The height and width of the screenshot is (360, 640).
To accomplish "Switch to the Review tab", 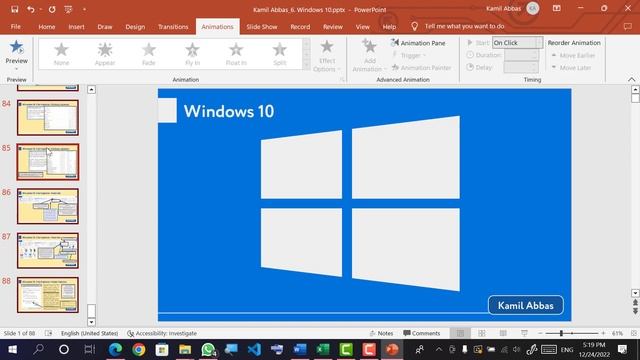I will [333, 27].
